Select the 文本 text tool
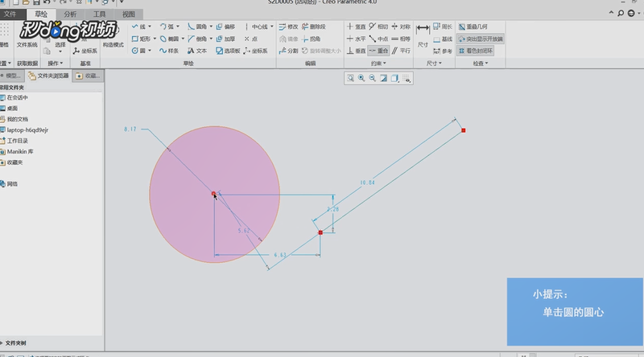The width and height of the screenshot is (644, 357). [196, 51]
